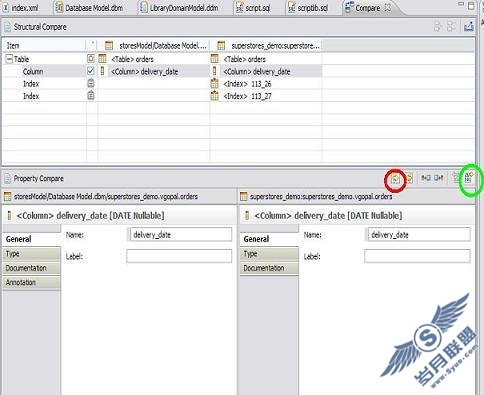This screenshot has width=484, height=395.
Task: Click the Property Compare panel document icon
Action: [x=7, y=179]
